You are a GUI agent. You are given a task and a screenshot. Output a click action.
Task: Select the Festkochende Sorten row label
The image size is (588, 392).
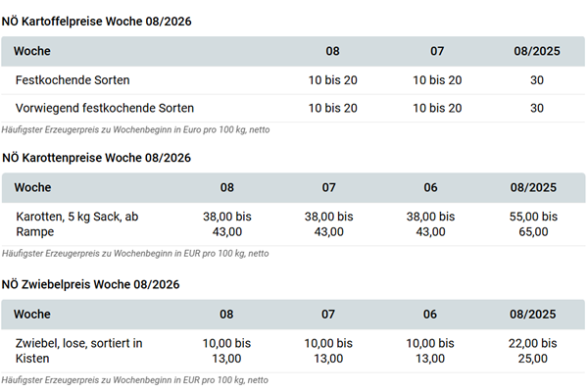click(73, 79)
